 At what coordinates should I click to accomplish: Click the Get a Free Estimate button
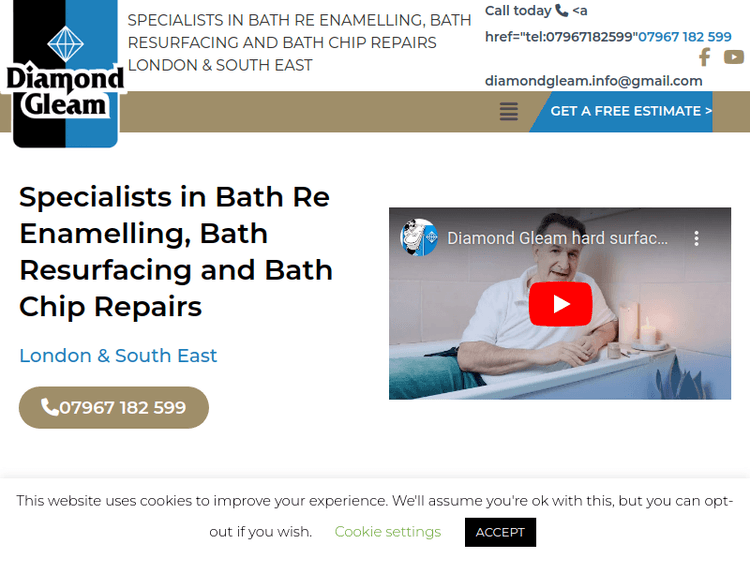point(630,111)
